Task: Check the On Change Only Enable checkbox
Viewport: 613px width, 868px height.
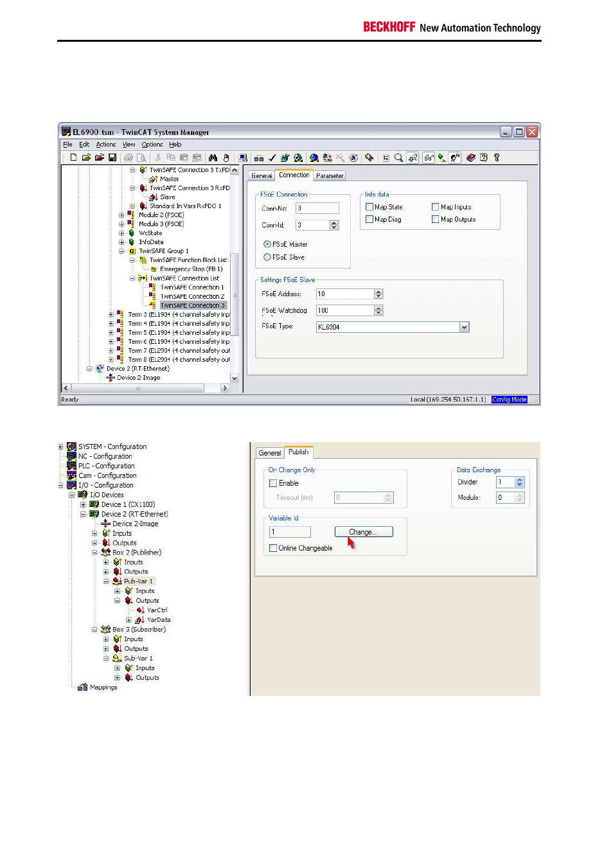Action: pyautogui.click(x=273, y=483)
